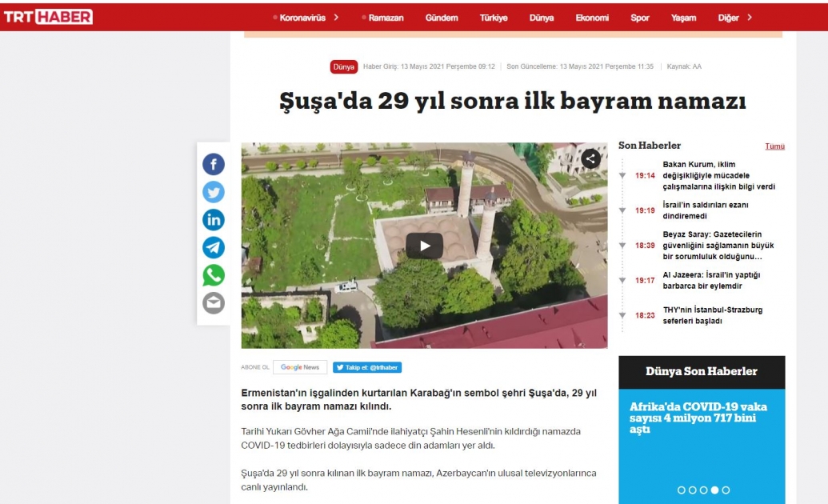The image size is (828, 504).
Task: Share article through WhatsApp
Action: click(214, 275)
